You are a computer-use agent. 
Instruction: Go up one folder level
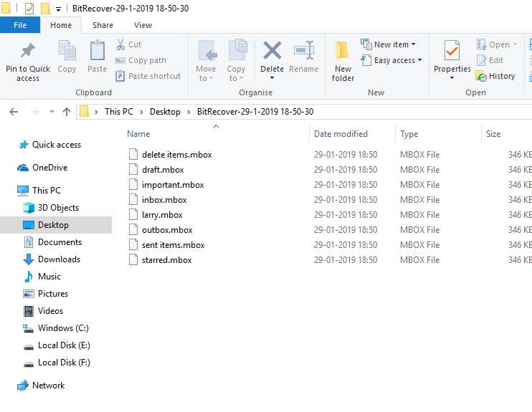67,112
